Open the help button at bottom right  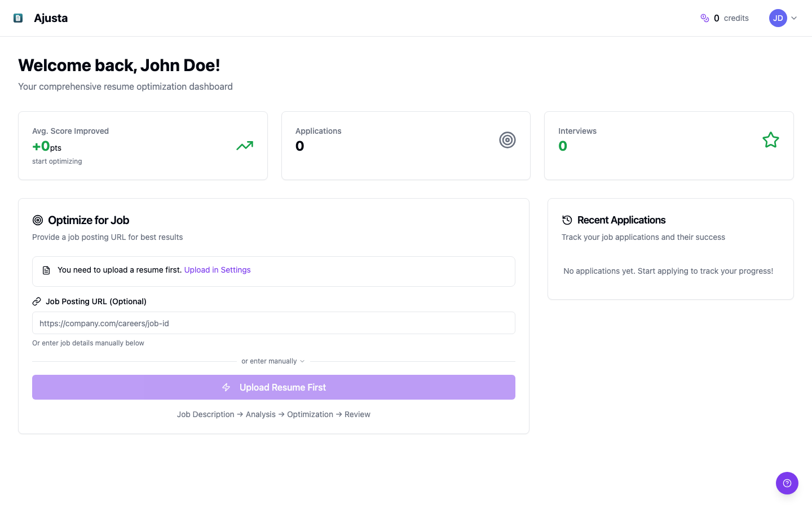pyautogui.click(x=787, y=483)
